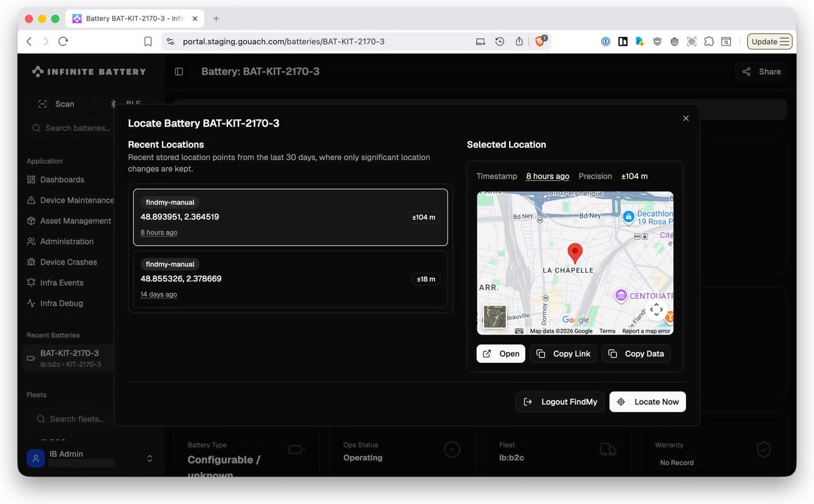The height and width of the screenshot is (504, 814).
Task: Open browser history clock icon
Action: (x=500, y=42)
